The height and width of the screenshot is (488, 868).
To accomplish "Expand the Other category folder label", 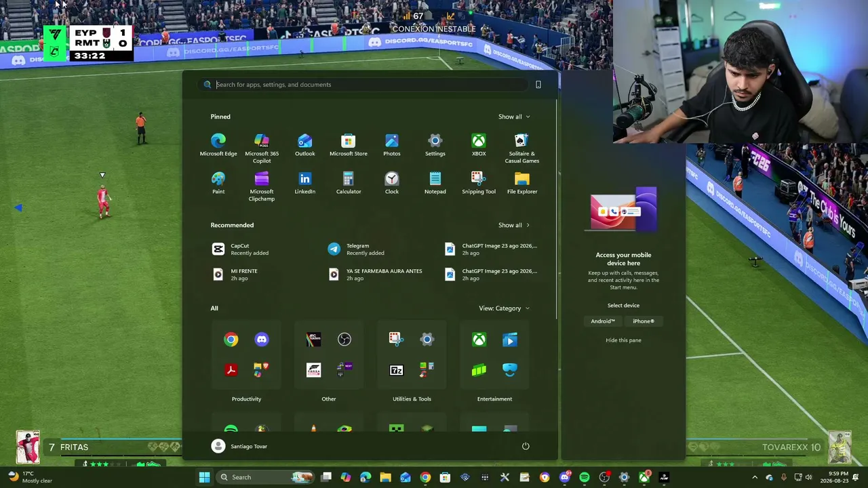I will [x=329, y=399].
